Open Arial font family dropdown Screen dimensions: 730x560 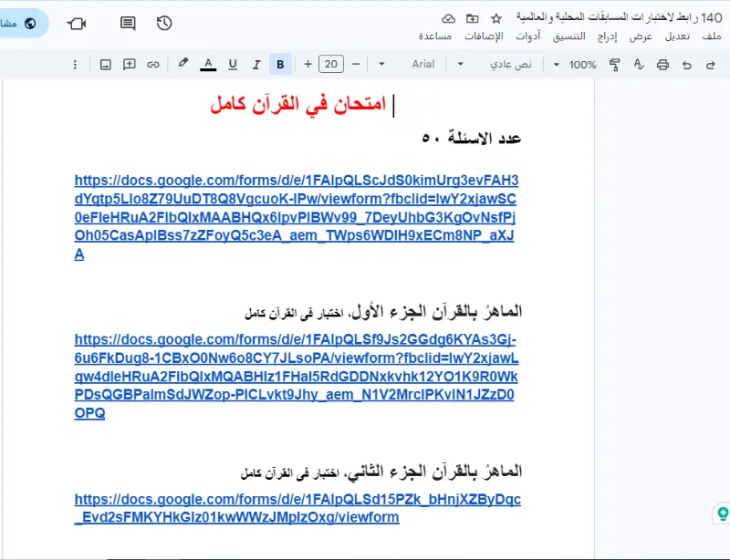(x=422, y=64)
